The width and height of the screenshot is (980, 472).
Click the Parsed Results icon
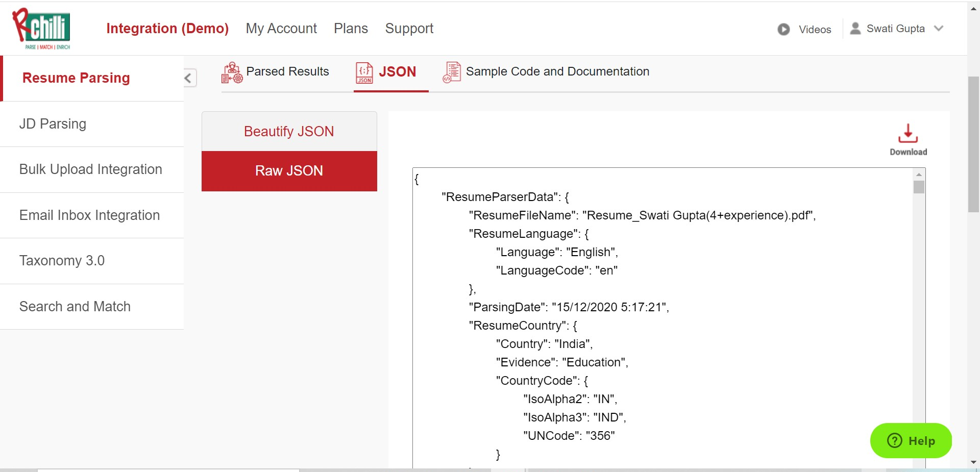coord(232,72)
